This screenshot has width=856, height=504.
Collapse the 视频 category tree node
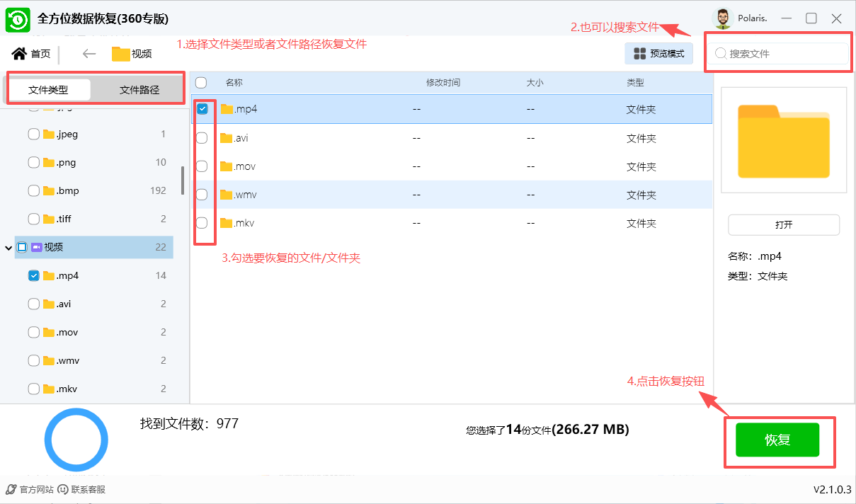8,248
